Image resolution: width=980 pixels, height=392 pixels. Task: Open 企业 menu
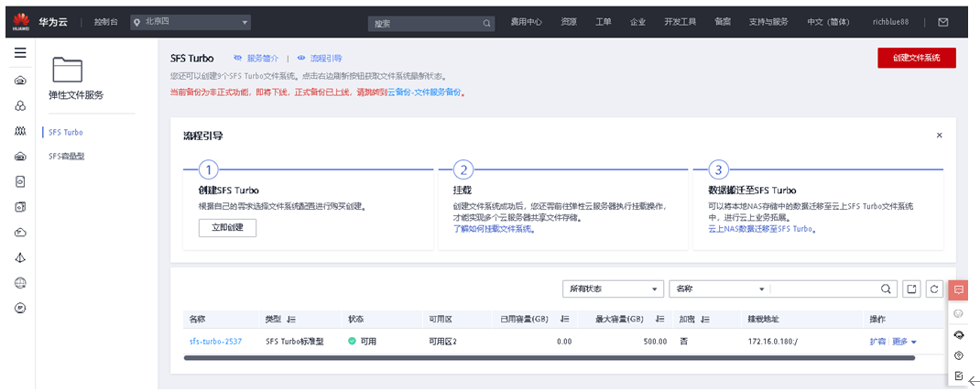tap(637, 22)
